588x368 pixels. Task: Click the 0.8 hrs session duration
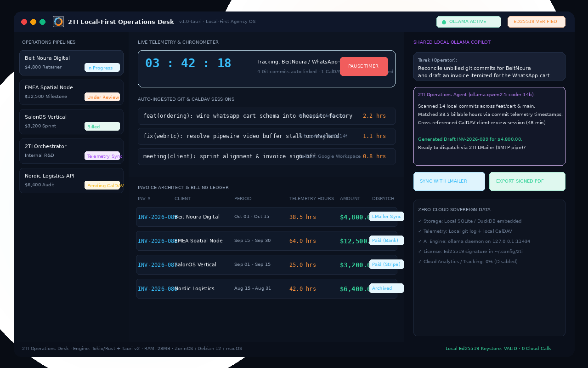374,156
